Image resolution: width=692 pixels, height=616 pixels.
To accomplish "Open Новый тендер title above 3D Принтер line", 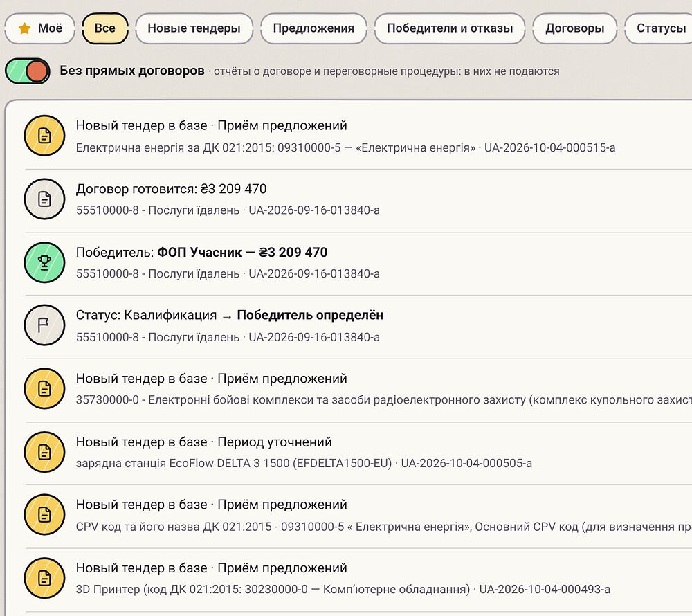I will (211, 568).
